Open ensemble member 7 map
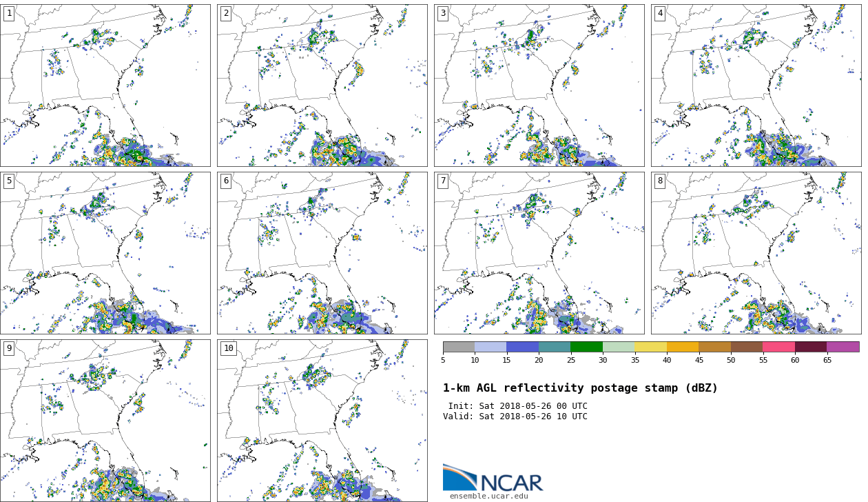The width and height of the screenshot is (868, 502). [x=539, y=253]
